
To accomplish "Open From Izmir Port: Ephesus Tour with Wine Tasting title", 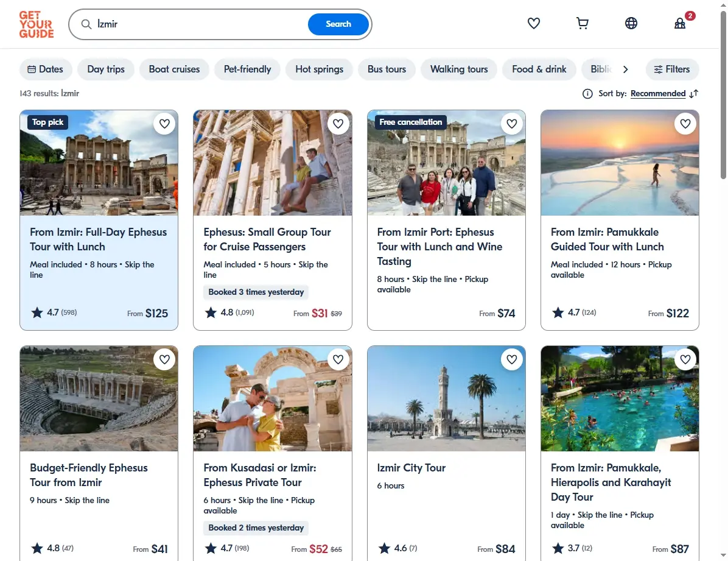I will coord(439,246).
